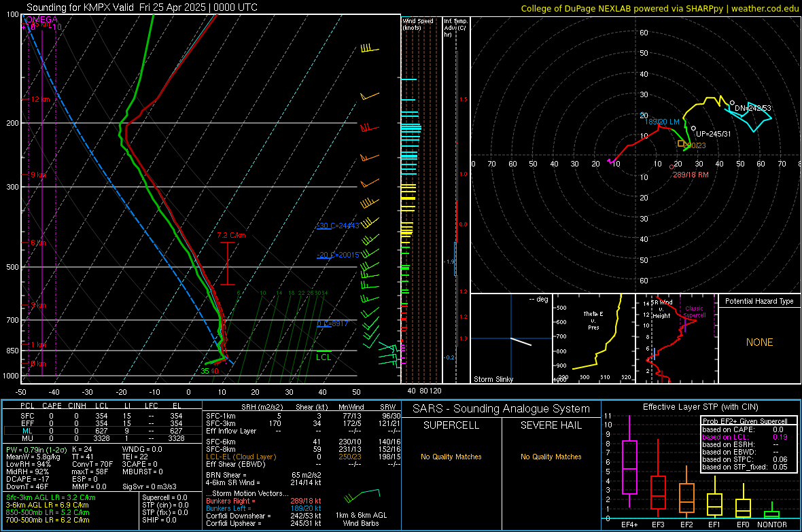
Task: Click the SigSvr = 0 m3/s3 value
Action: (x=150, y=486)
